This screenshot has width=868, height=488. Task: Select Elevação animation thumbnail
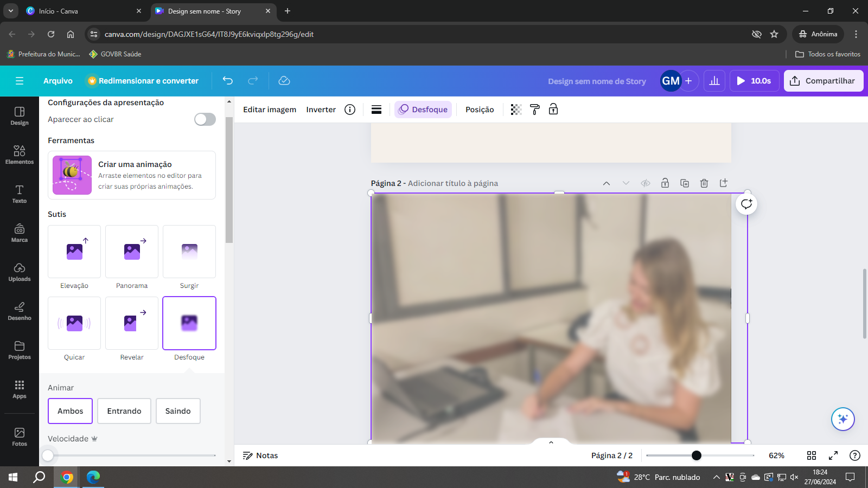tap(74, 252)
